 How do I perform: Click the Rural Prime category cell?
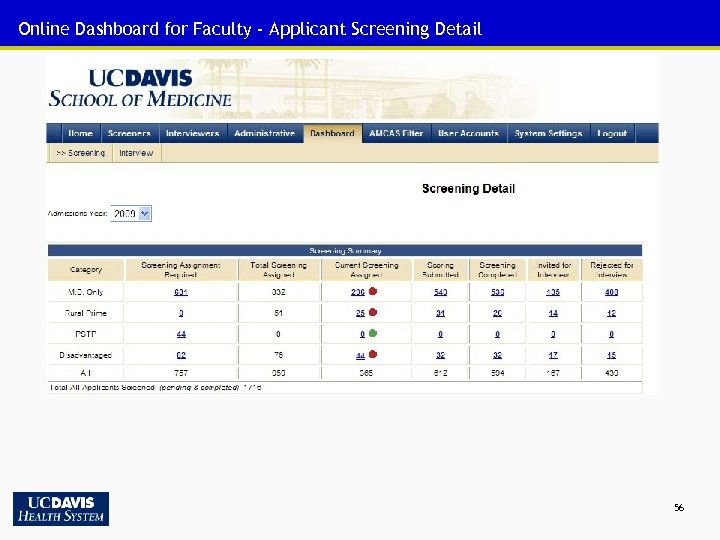pyautogui.click(x=86, y=313)
